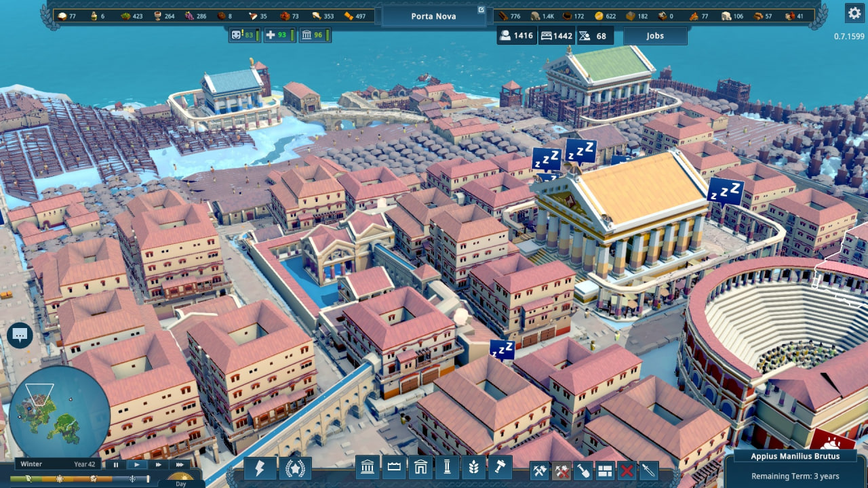The width and height of the screenshot is (868, 488).
Task: Select the temple building category icon
Action: point(368,468)
